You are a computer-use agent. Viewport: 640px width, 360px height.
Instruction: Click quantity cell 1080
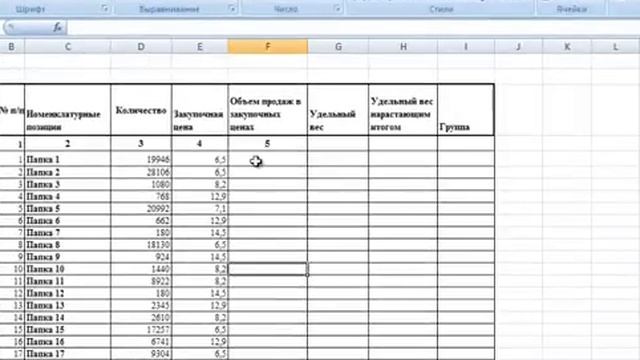141,184
